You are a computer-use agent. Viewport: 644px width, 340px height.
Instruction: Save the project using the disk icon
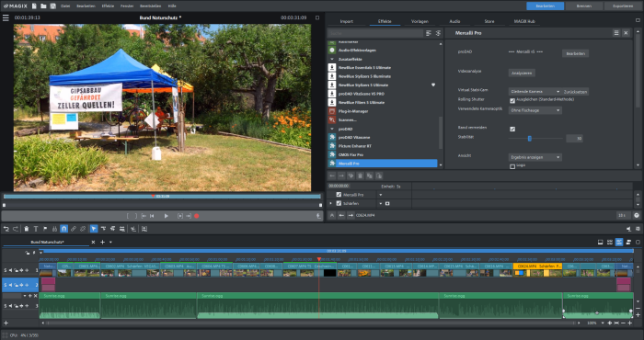pyautogui.click(x=53, y=6)
